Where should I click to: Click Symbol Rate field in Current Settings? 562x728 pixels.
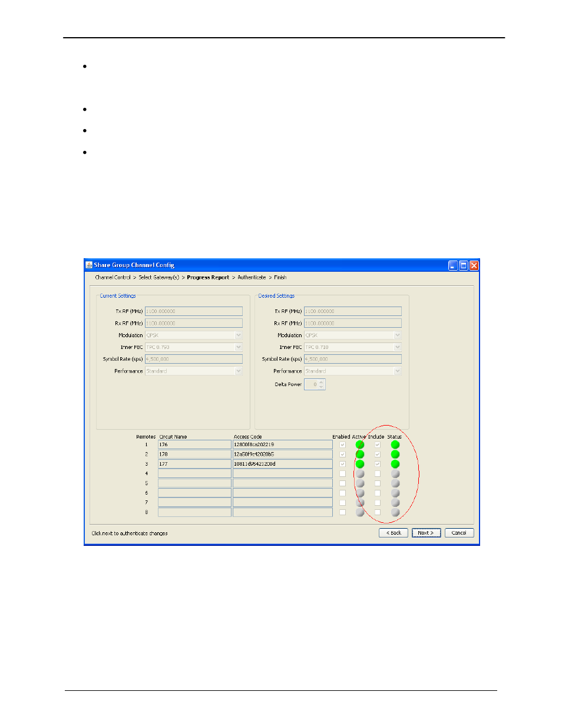tap(194, 359)
